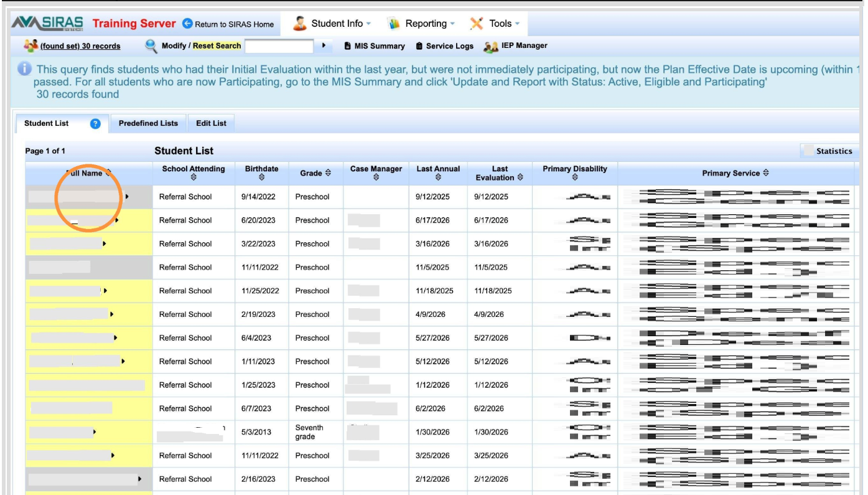
Task: Sort the list by Birthdate
Action: coord(261,177)
